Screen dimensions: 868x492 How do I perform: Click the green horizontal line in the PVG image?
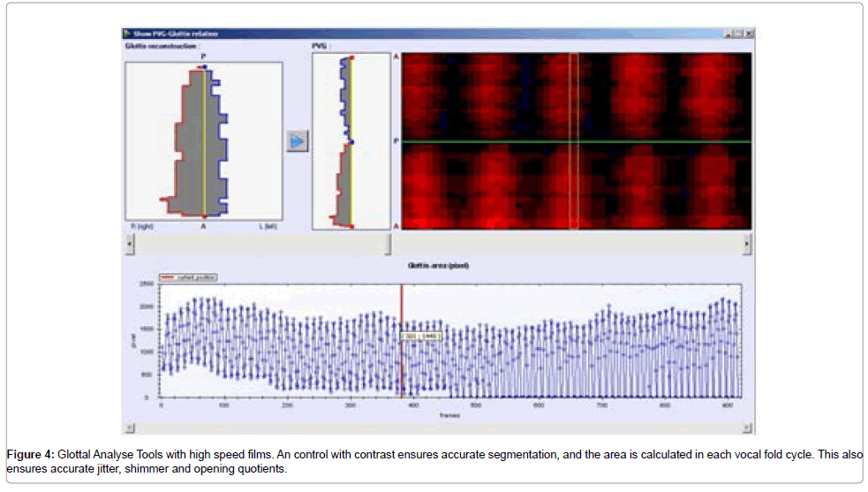[x=577, y=142]
